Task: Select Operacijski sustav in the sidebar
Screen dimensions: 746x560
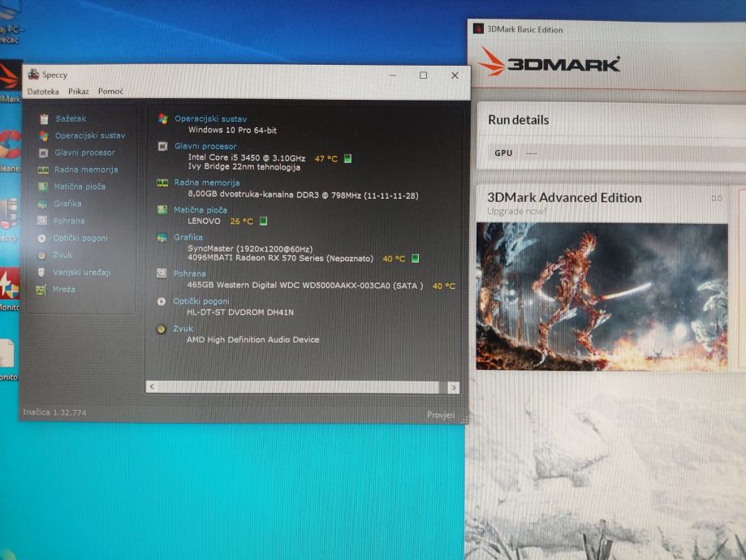Action: 90,136
